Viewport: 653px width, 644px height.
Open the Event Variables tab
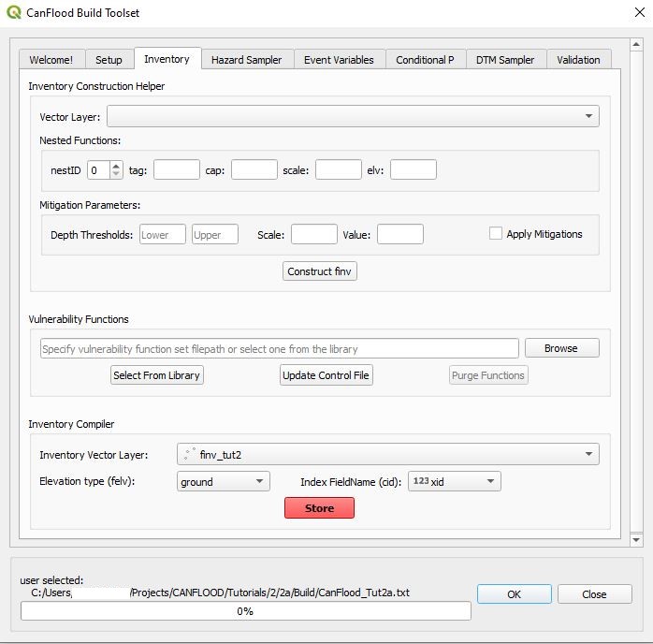339,60
